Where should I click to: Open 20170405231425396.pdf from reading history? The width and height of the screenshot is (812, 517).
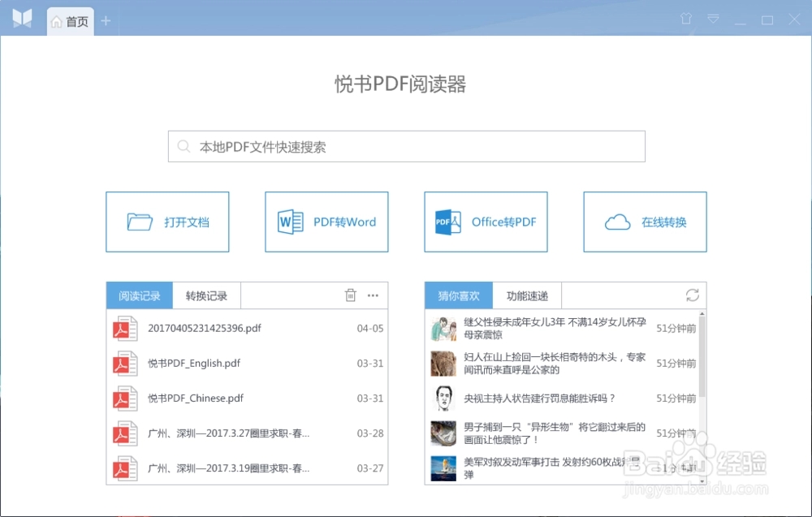pyautogui.click(x=247, y=328)
